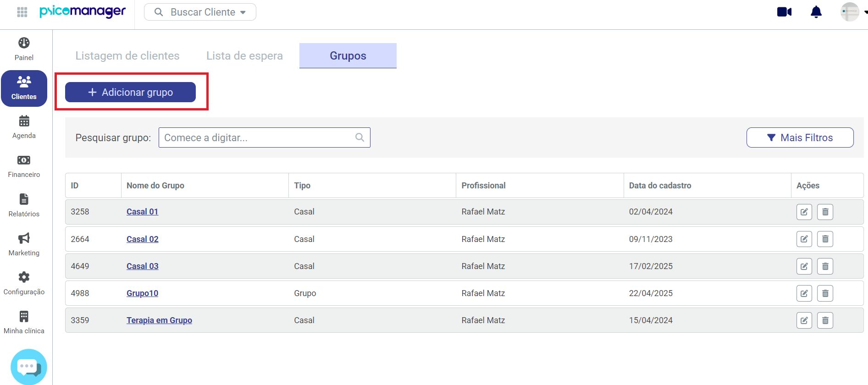Focus the Pesquisar grupo search field

pyautogui.click(x=259, y=137)
